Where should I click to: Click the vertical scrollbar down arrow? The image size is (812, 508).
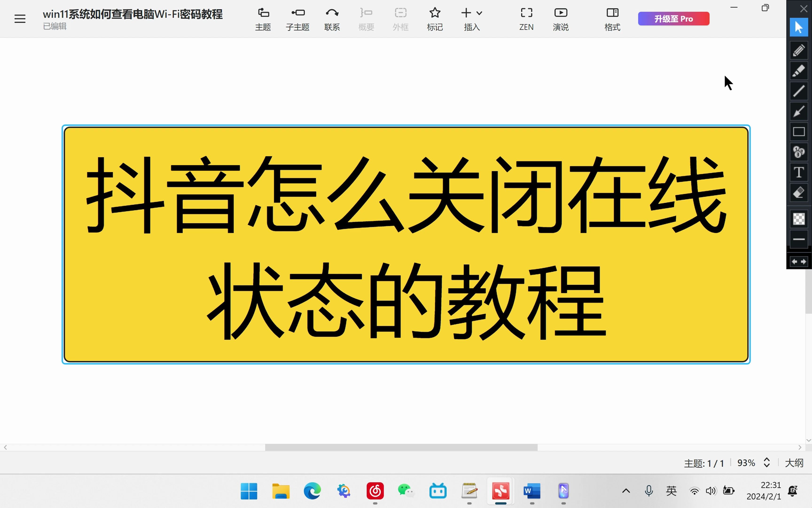(809, 440)
